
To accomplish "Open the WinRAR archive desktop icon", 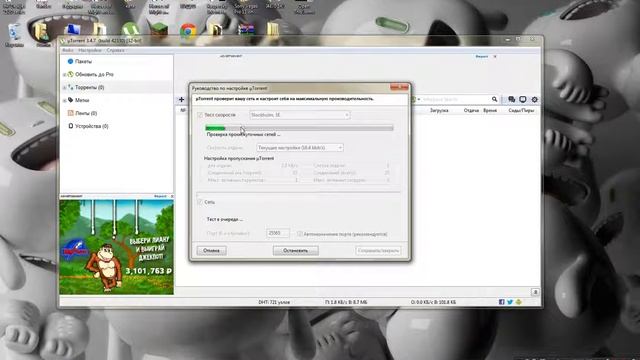I will [x=246, y=29].
